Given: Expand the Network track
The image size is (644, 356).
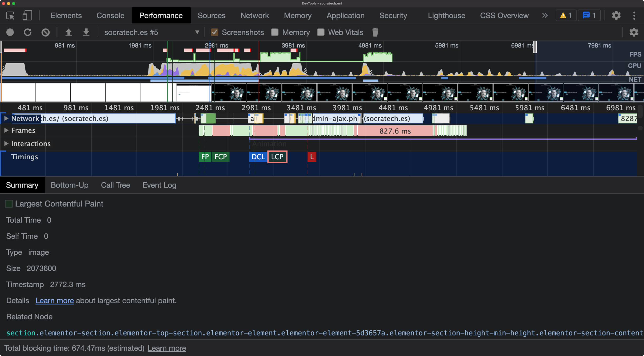Looking at the screenshot, I should (x=6, y=119).
